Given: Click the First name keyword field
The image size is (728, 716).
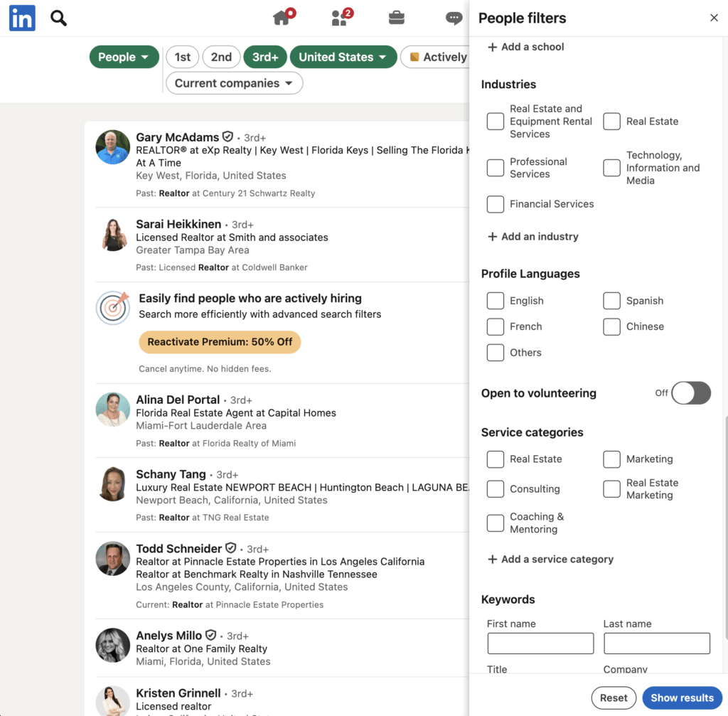Looking at the screenshot, I should pyautogui.click(x=540, y=643).
